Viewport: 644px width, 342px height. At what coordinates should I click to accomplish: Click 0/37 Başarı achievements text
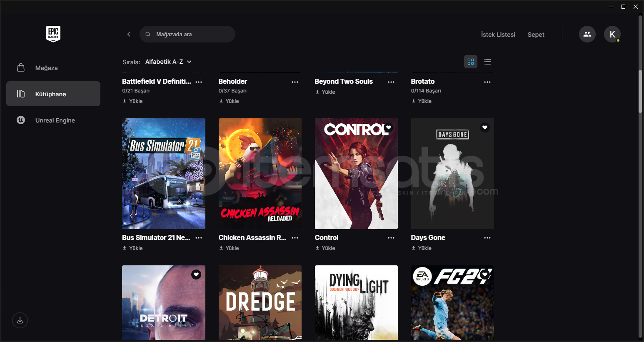pos(232,91)
